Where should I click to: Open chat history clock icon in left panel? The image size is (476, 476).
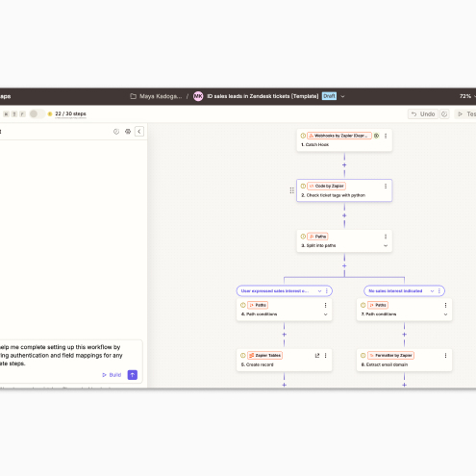click(x=116, y=132)
